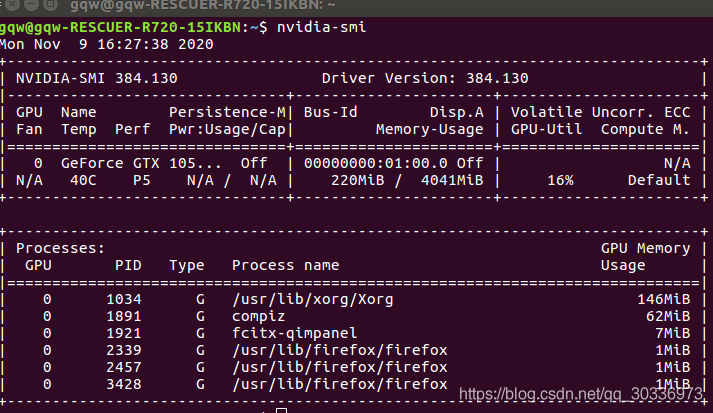Screen dimensions: 713x413
Task: Click the performance state "P5"
Action: (141, 181)
